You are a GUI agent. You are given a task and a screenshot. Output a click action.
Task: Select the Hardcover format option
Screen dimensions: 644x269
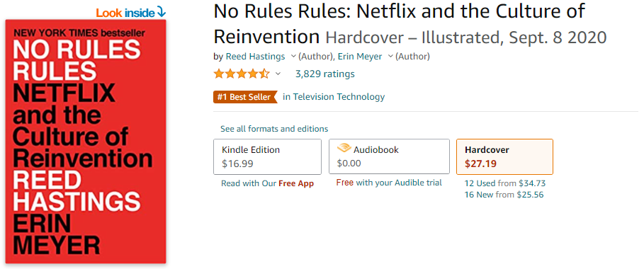pos(504,156)
